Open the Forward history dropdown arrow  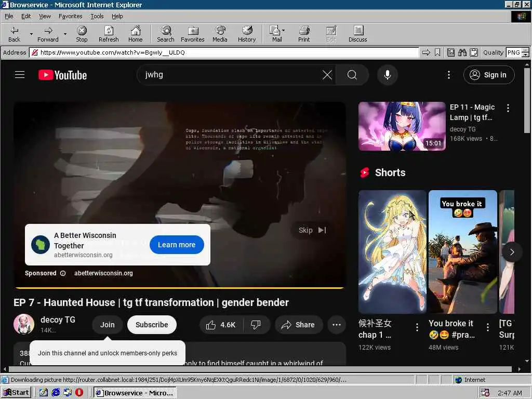(65, 34)
